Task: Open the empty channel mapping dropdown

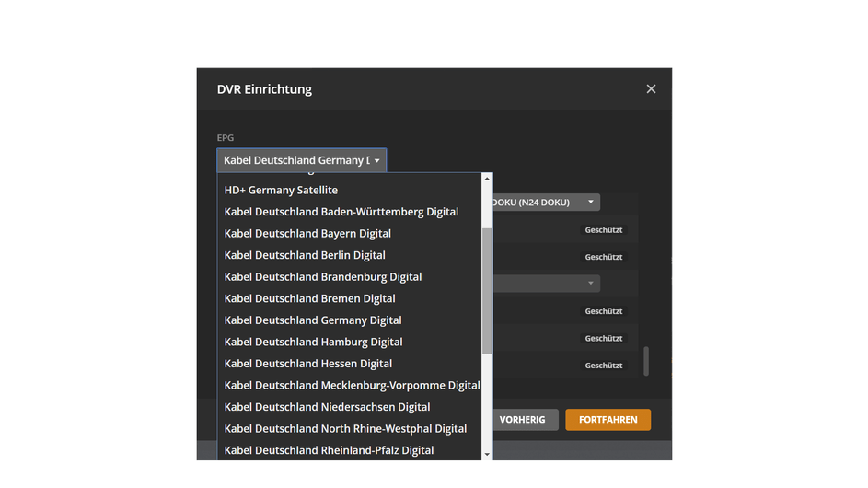Action: pos(545,283)
